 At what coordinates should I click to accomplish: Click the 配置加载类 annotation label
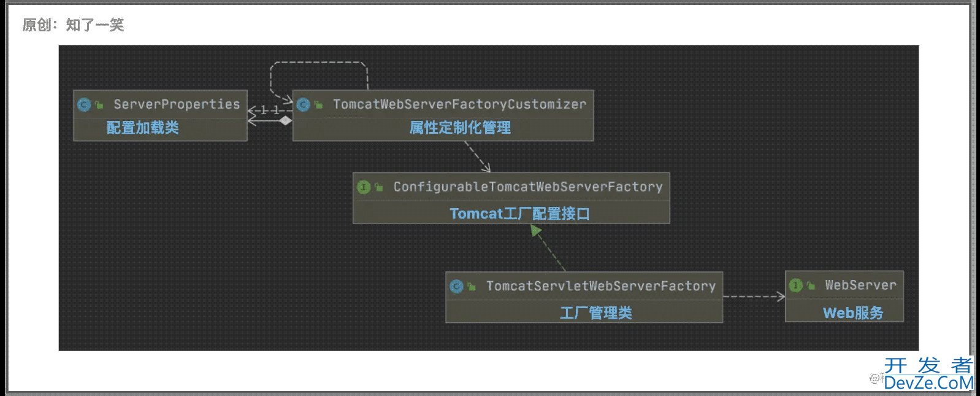pos(143,128)
